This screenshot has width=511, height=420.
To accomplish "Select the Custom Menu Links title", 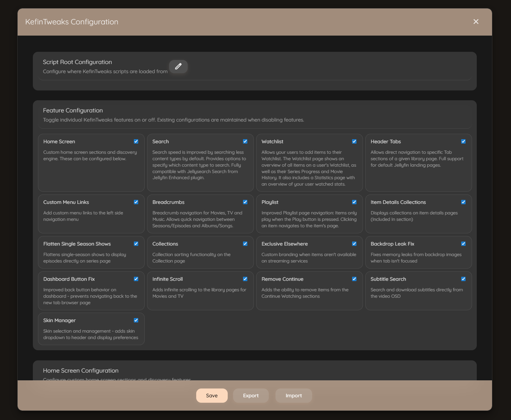I will click(x=66, y=202).
